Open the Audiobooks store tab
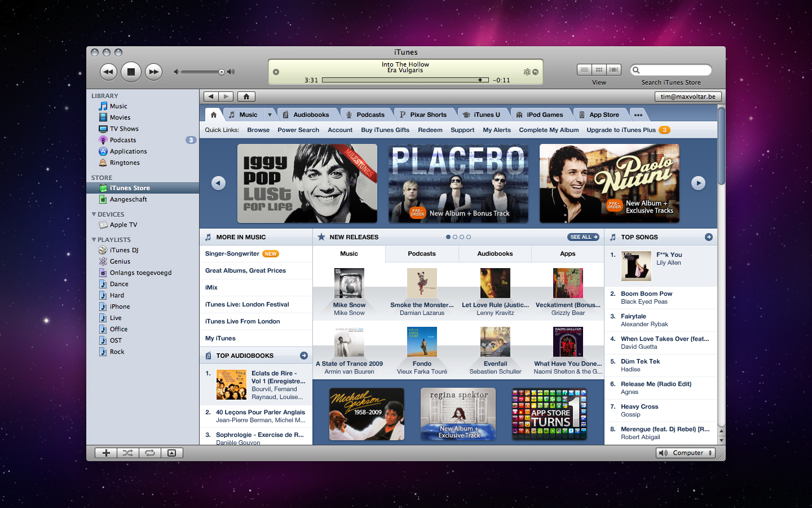Viewport: 812px width, 508px height. 306,115
